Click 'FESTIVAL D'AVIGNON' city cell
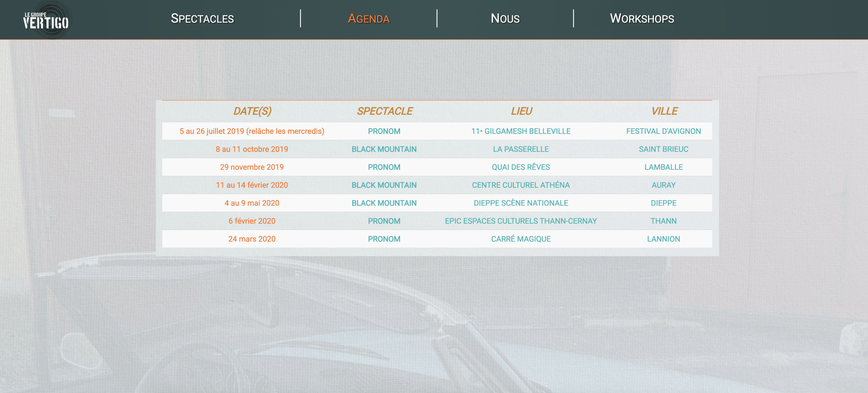 (664, 131)
